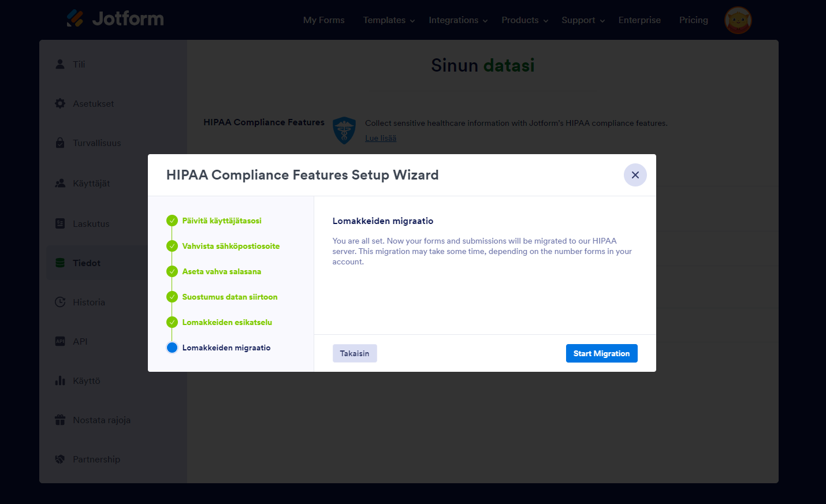Click the HIPAA Compliance Features Setup Wizard title
The width and height of the screenshot is (826, 504).
(x=303, y=175)
